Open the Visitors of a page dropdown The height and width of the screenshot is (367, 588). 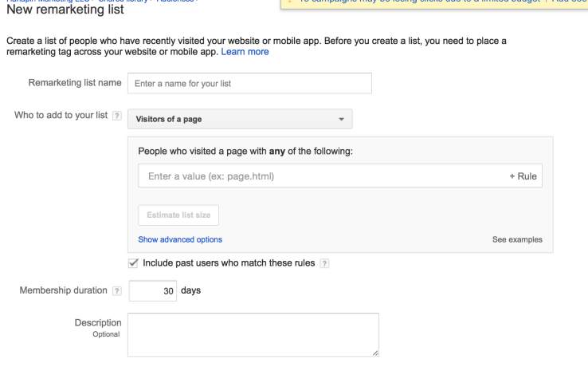pos(240,119)
